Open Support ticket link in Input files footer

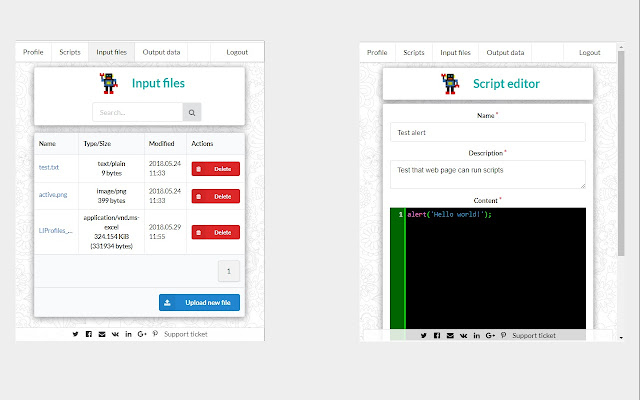(x=186, y=334)
